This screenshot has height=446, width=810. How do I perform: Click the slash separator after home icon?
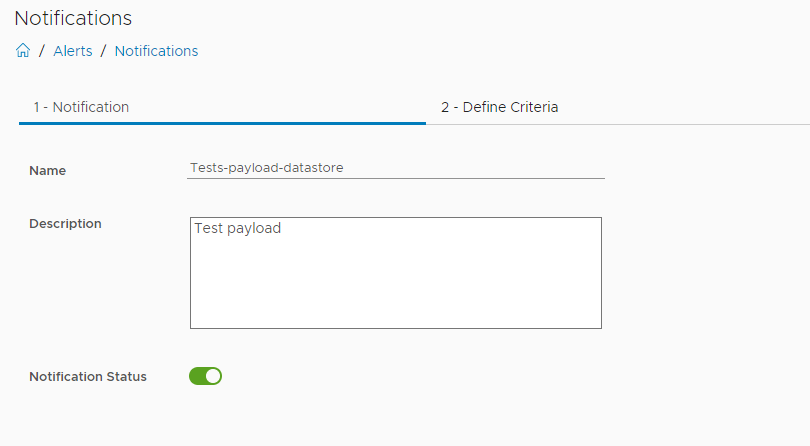coord(42,51)
